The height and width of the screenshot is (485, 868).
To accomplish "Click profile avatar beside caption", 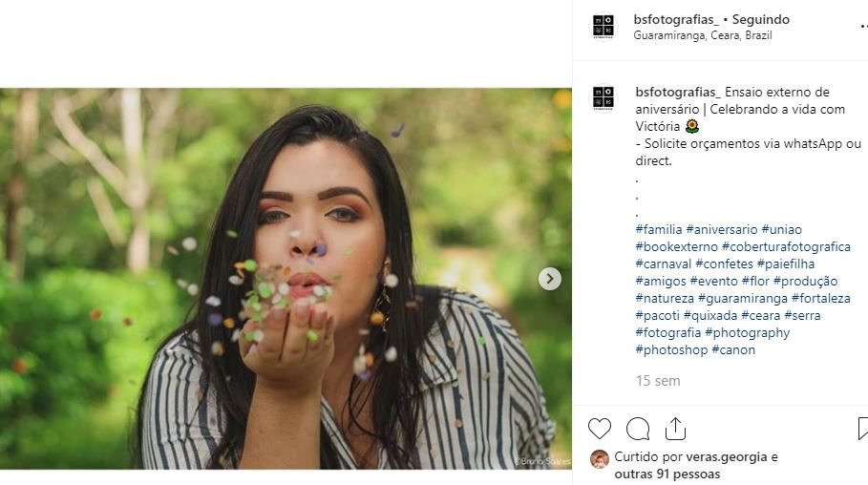I will (x=603, y=98).
